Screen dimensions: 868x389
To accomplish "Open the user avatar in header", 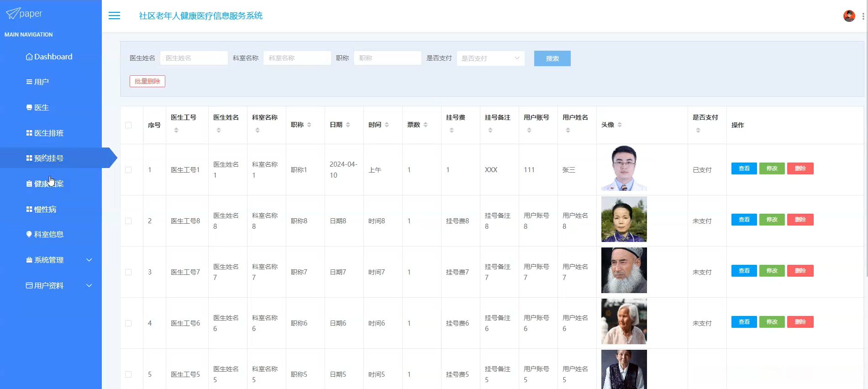I will [x=849, y=16].
